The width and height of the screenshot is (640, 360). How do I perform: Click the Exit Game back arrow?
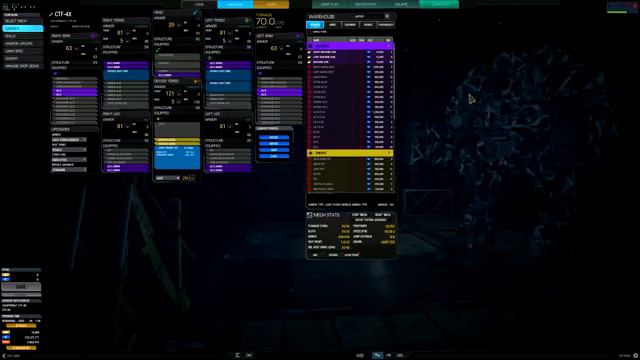[4, 356]
